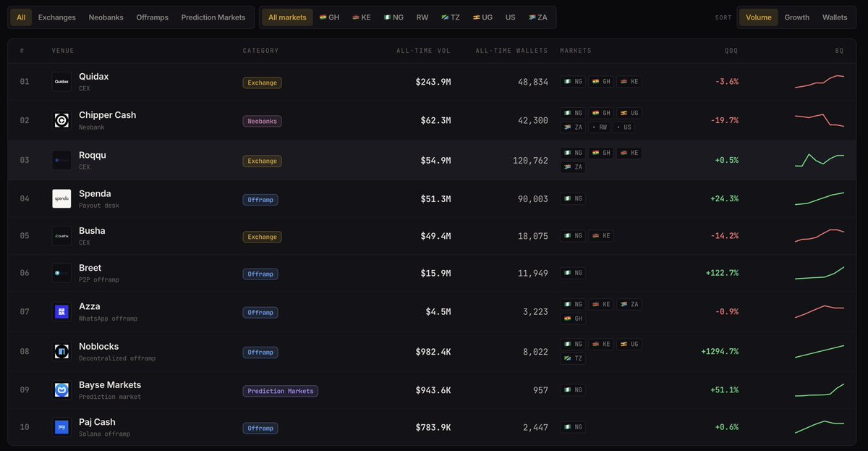Click the Noblocks venue logo
This screenshot has width=868, height=451.
pyautogui.click(x=61, y=352)
